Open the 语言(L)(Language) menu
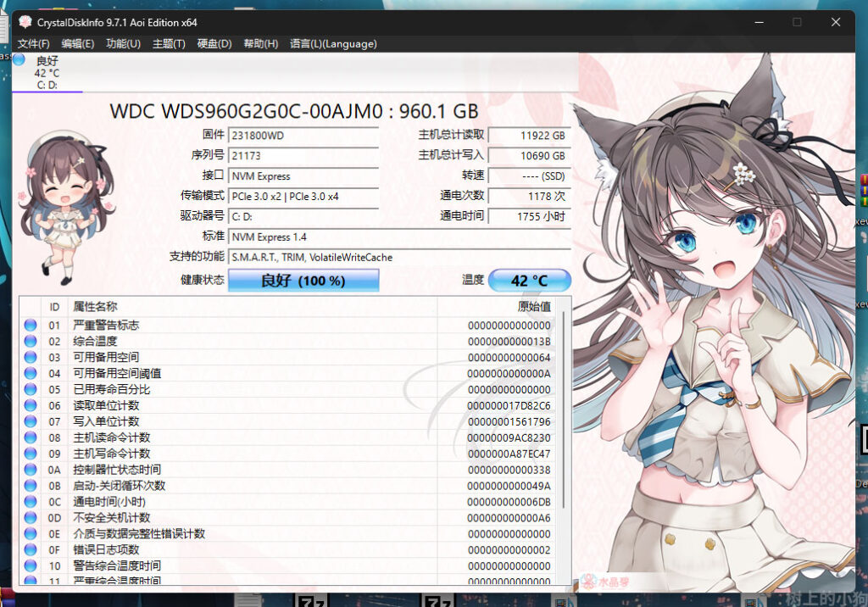 (x=333, y=44)
